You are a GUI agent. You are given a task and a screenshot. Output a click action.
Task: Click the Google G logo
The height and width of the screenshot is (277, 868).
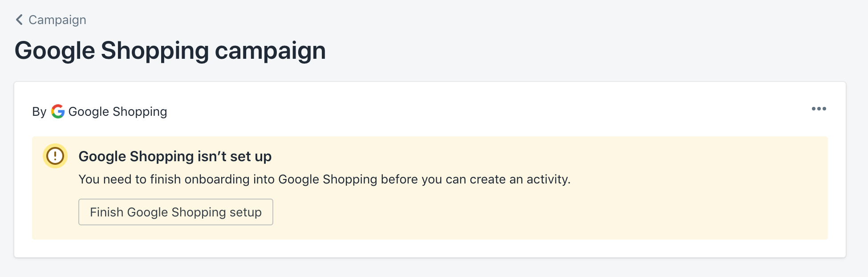coord(58,111)
